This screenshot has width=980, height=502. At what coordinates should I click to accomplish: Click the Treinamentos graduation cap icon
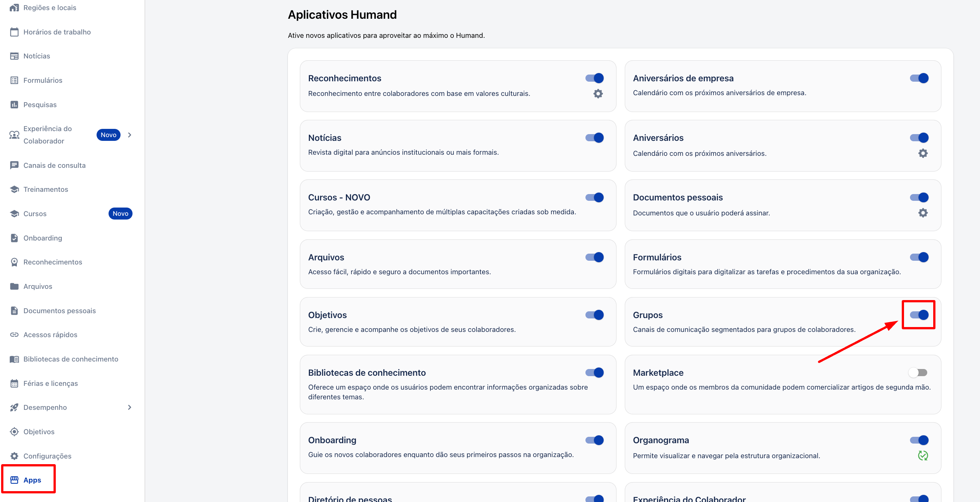pos(14,189)
